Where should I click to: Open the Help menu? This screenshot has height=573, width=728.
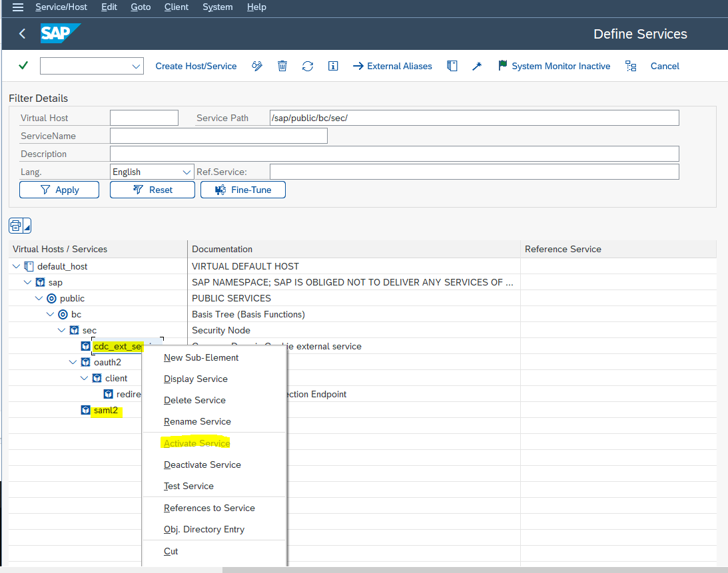click(256, 7)
